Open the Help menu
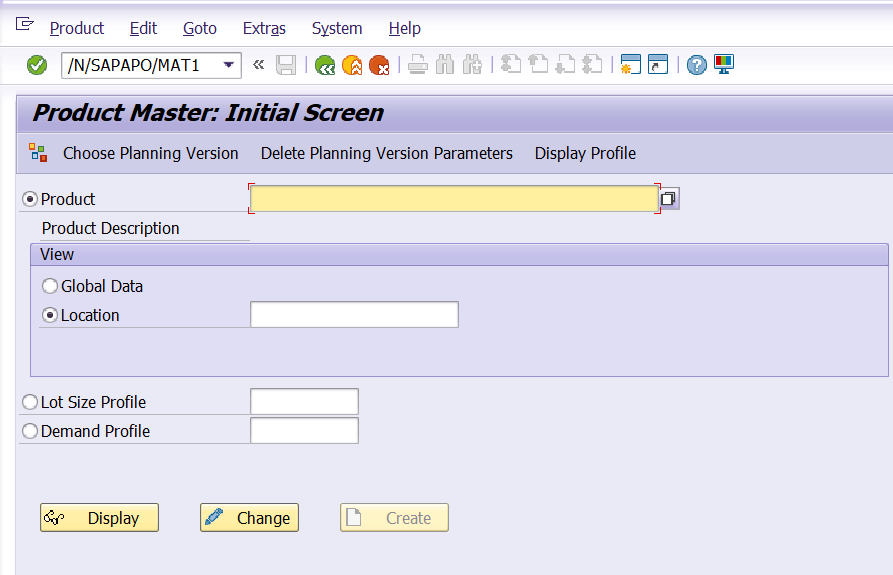This screenshot has height=575, width=893. pyautogui.click(x=405, y=28)
